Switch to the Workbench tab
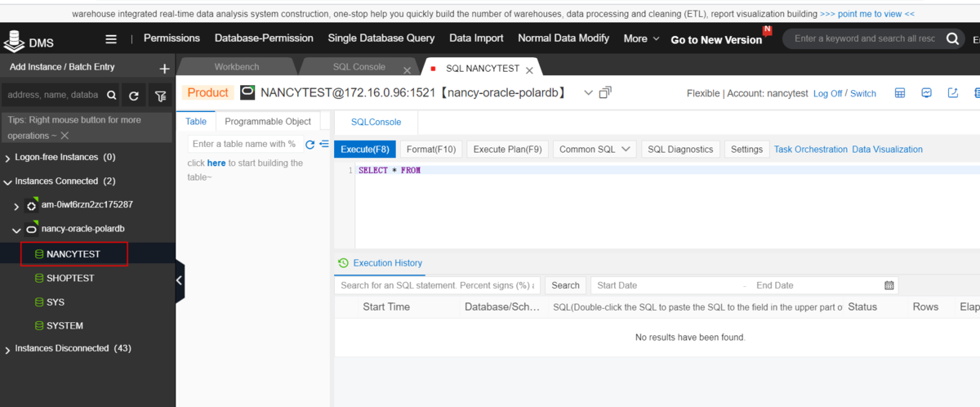Image resolution: width=980 pixels, height=407 pixels. pos(237,68)
